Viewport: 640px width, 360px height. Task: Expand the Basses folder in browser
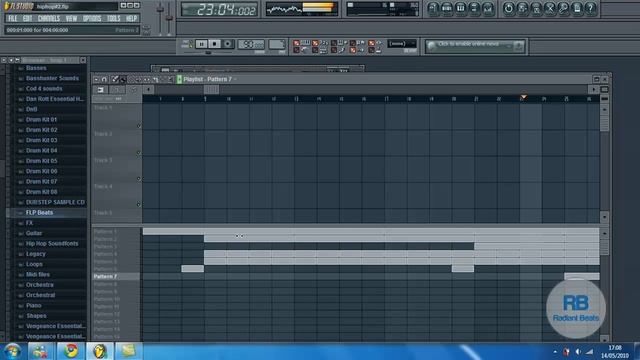click(x=36, y=68)
